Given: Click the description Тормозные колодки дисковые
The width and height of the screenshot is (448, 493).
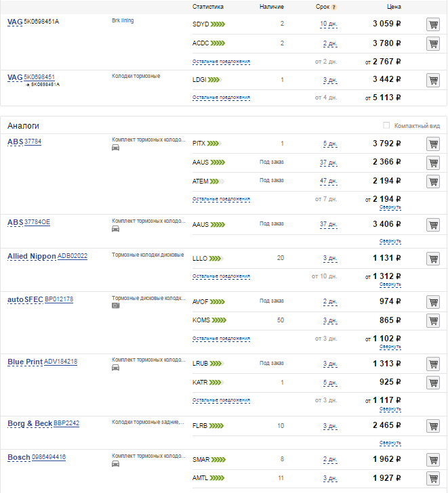Looking at the screenshot, I should click(148, 255).
